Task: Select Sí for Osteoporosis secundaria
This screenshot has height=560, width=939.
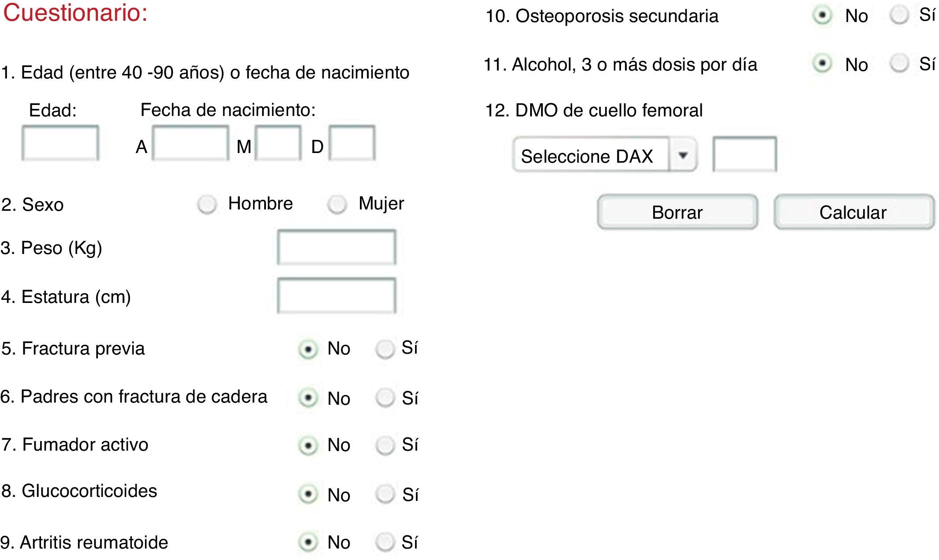Action: [x=899, y=15]
